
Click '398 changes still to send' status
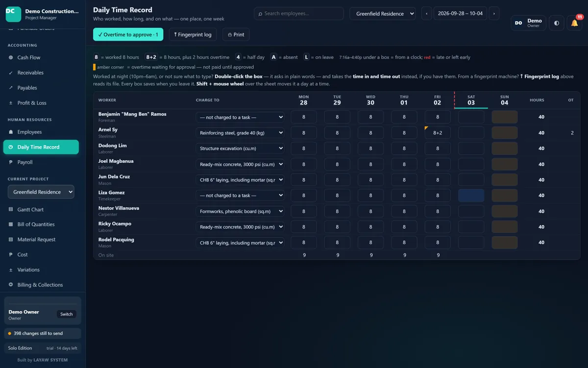pyautogui.click(x=43, y=334)
